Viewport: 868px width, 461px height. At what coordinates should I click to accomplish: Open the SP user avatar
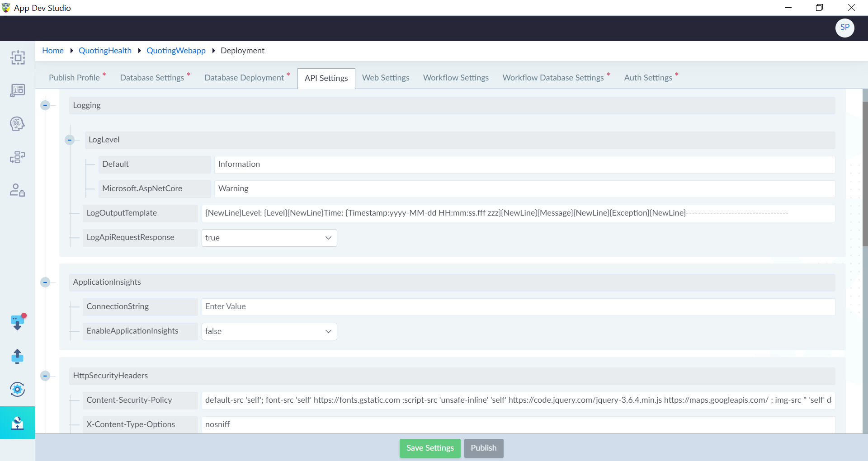[844, 28]
